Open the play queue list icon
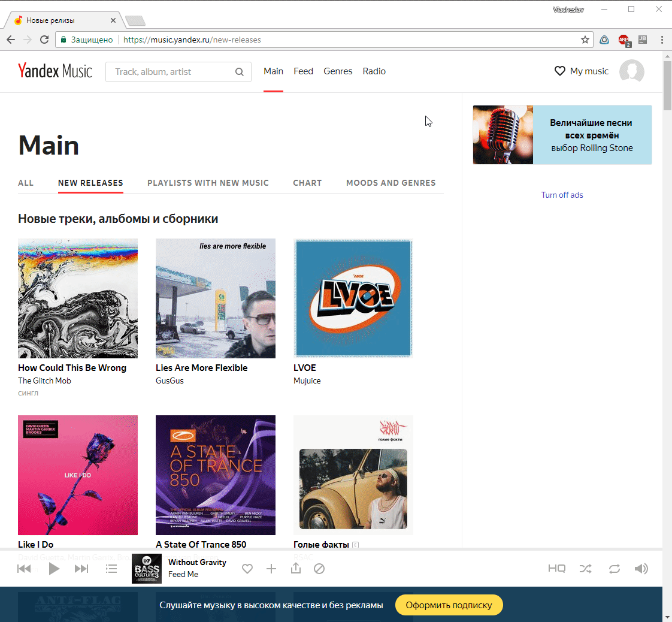This screenshot has width=672, height=622. point(111,569)
